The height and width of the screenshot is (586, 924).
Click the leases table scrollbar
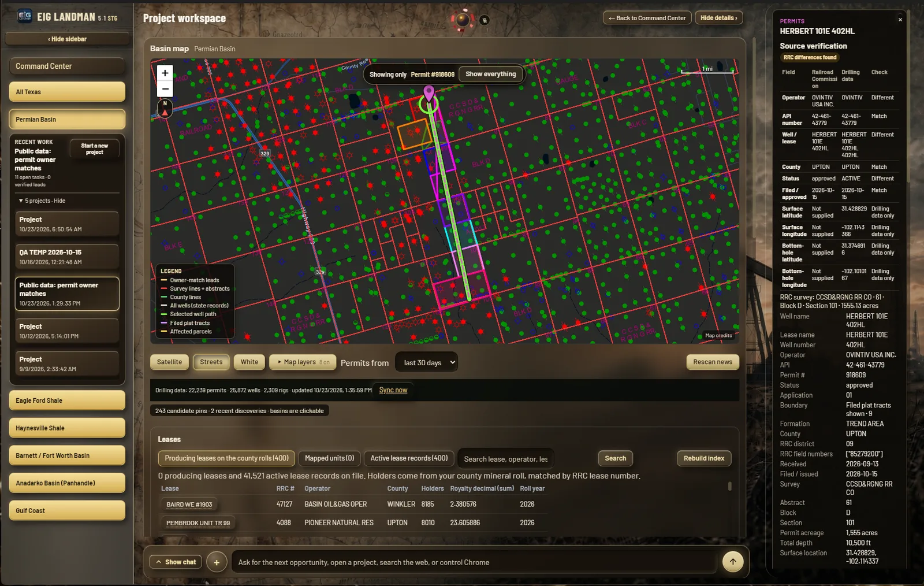pyautogui.click(x=729, y=486)
